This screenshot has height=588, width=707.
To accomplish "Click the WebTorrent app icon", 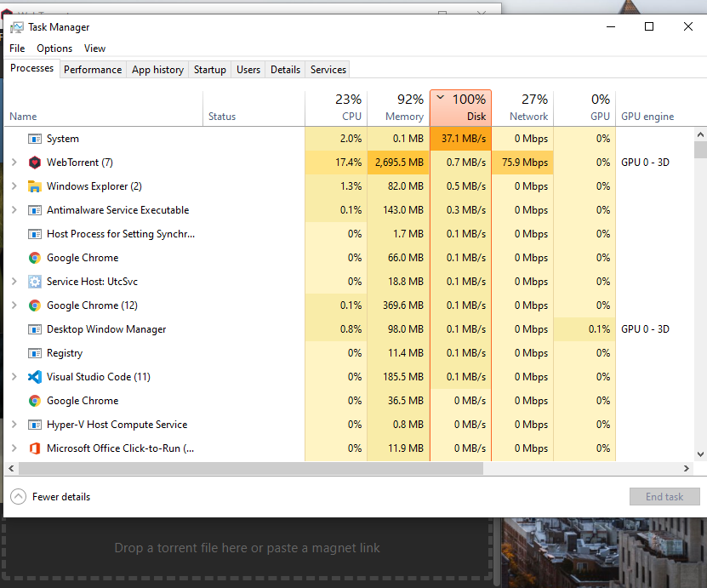I will click(x=35, y=163).
